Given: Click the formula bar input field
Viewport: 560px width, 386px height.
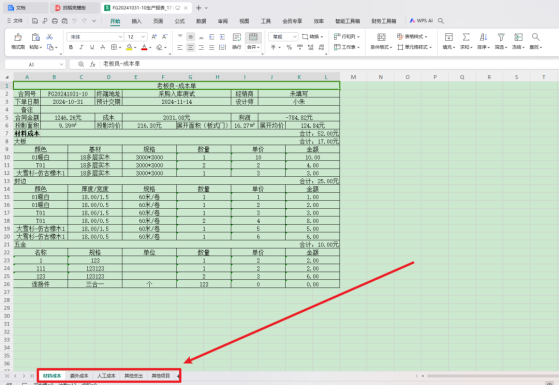Looking at the screenshot, I should 329,64.
